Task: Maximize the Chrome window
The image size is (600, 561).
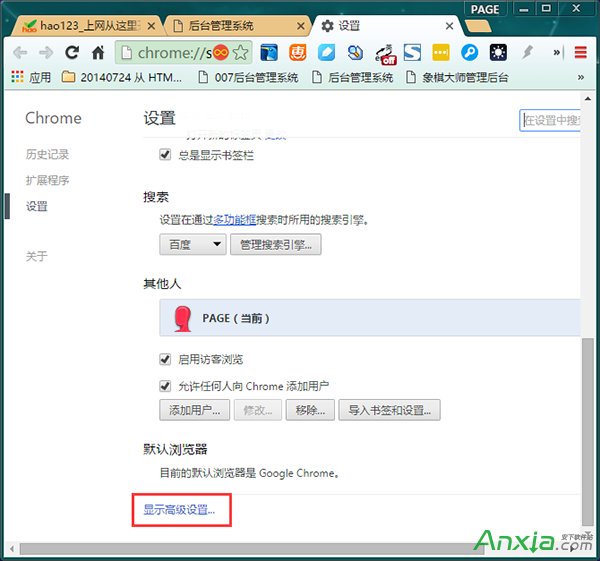Action: click(546, 8)
